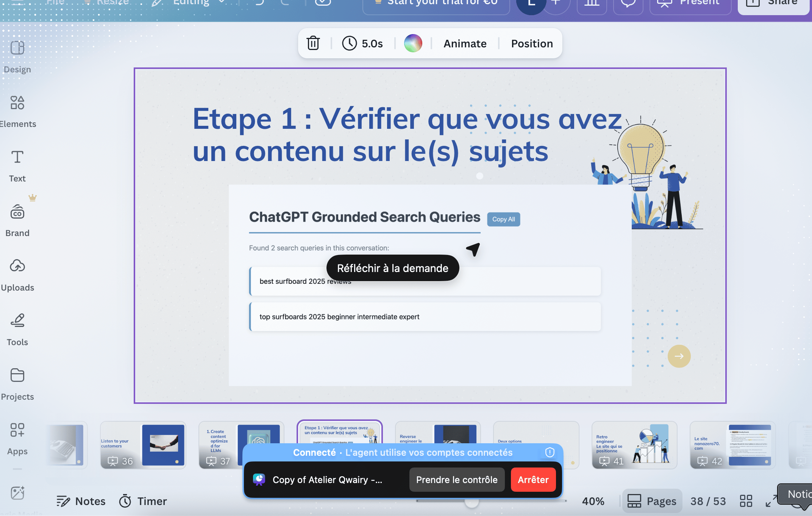Click Prendre le contrôle button
Viewport: 812px width, 516px height.
tap(457, 480)
